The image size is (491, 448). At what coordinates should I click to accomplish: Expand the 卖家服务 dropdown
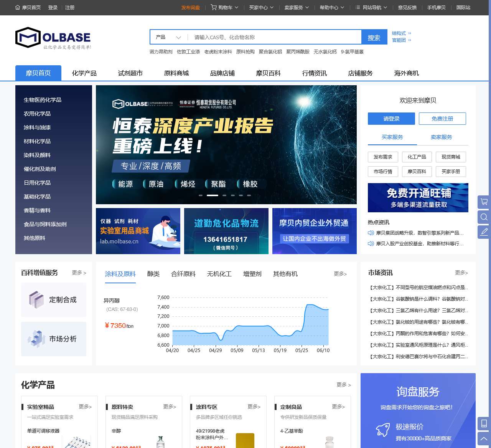point(307,7)
